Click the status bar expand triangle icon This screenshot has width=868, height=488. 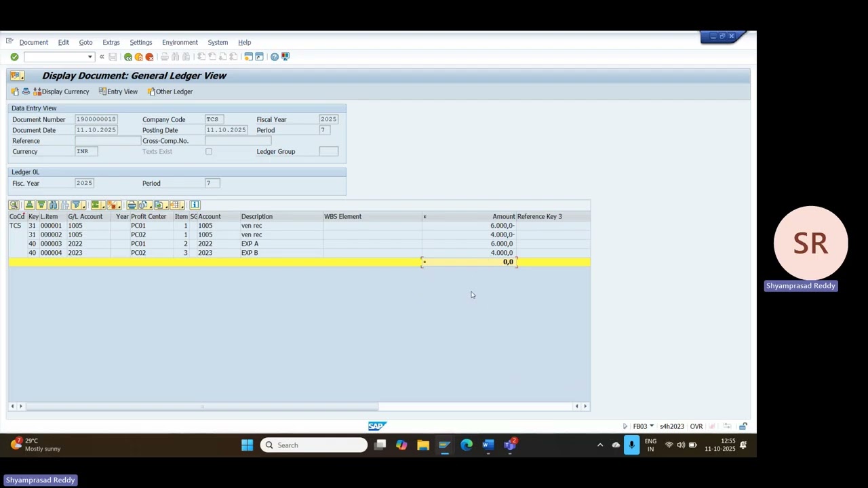(625, 426)
